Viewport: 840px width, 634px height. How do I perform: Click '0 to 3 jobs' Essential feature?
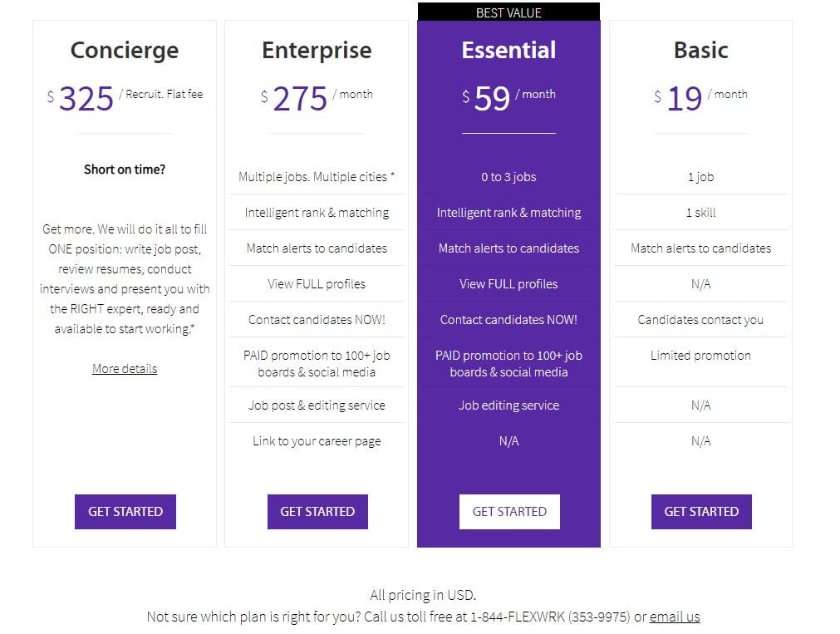click(x=509, y=177)
